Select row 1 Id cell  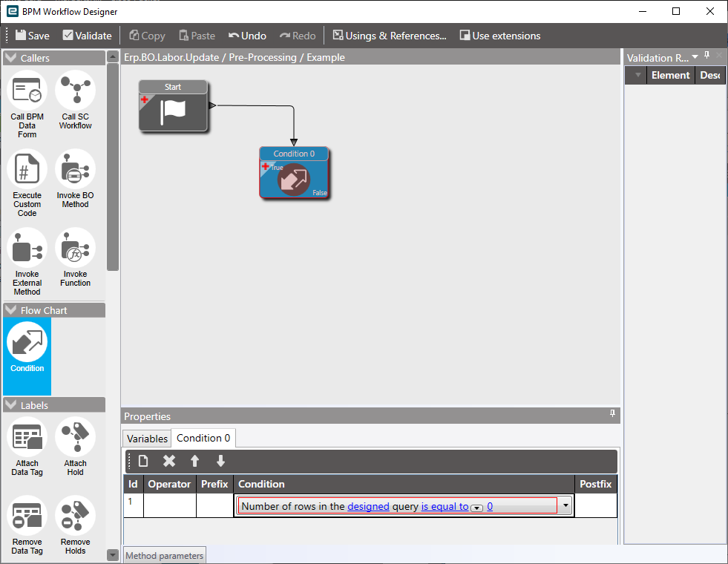[x=134, y=505]
